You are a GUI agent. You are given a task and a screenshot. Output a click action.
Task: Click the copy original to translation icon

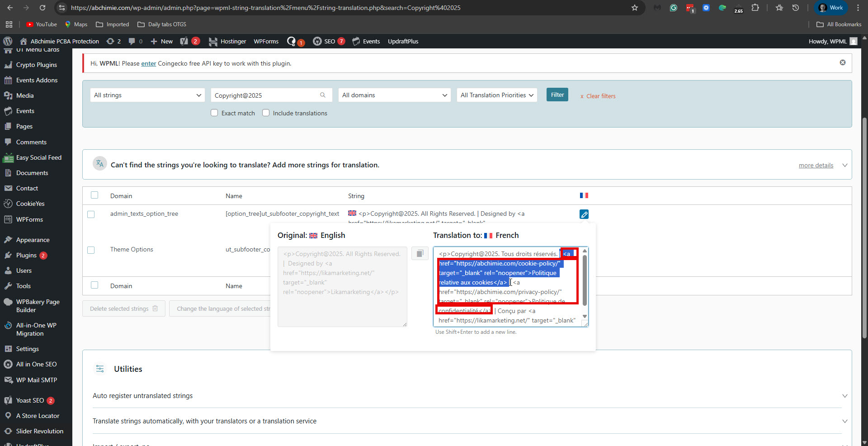point(420,253)
